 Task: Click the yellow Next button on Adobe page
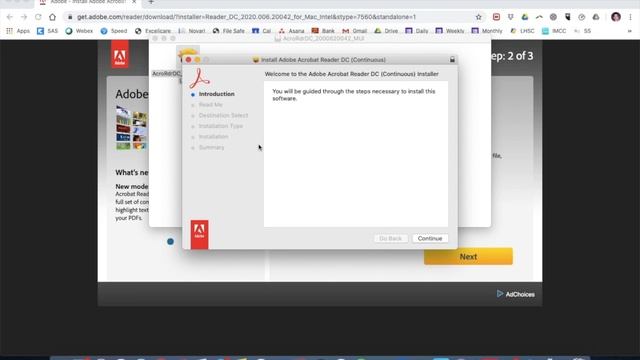468,257
